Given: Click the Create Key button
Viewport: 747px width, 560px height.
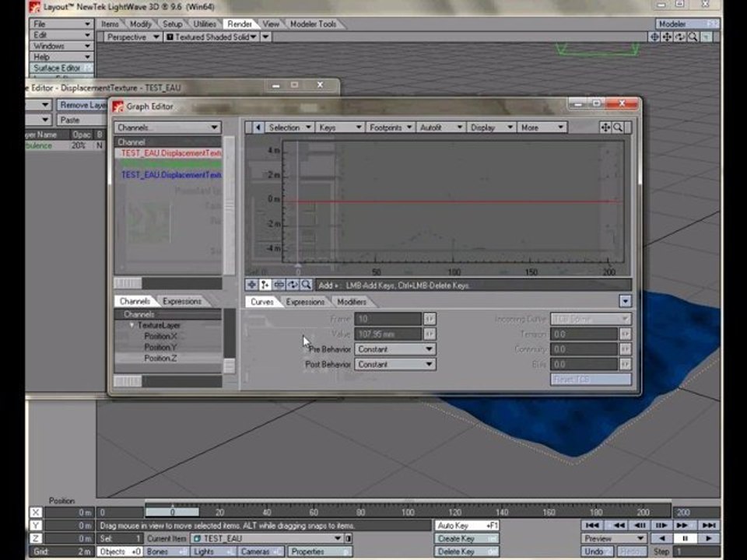Looking at the screenshot, I should point(467,538).
